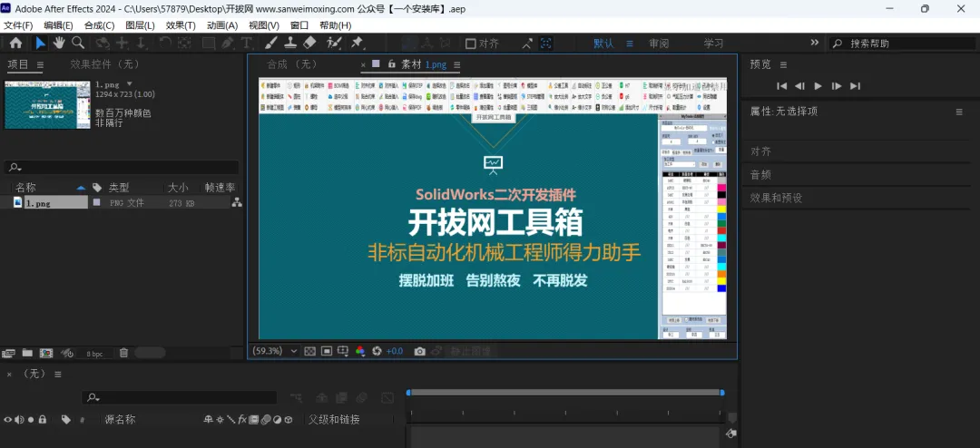
Task: Select the Pen tool
Action: tap(228, 44)
